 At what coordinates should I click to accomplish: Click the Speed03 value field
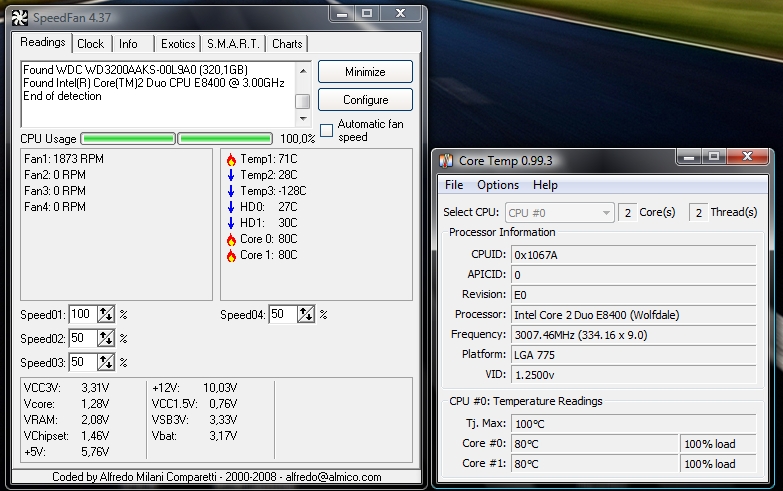83,362
